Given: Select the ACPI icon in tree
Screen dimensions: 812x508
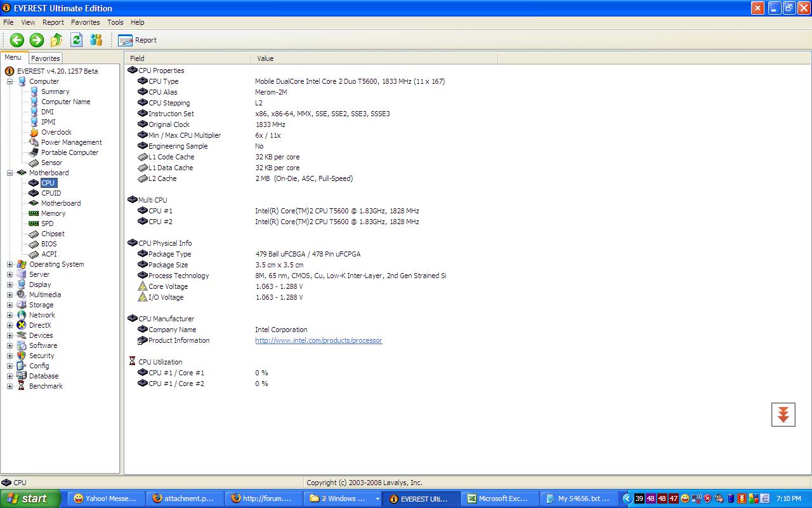Looking at the screenshot, I should point(34,254).
